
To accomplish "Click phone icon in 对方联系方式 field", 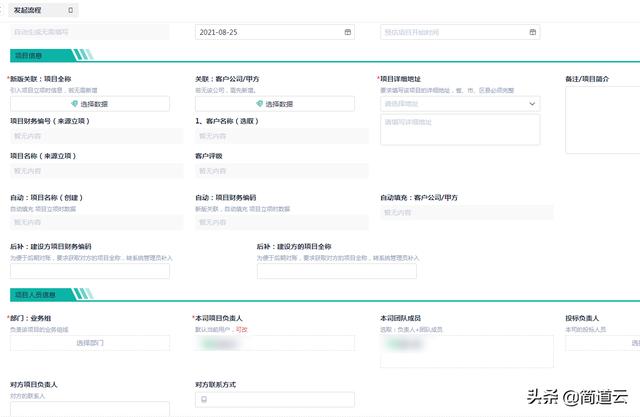I will point(204,399).
